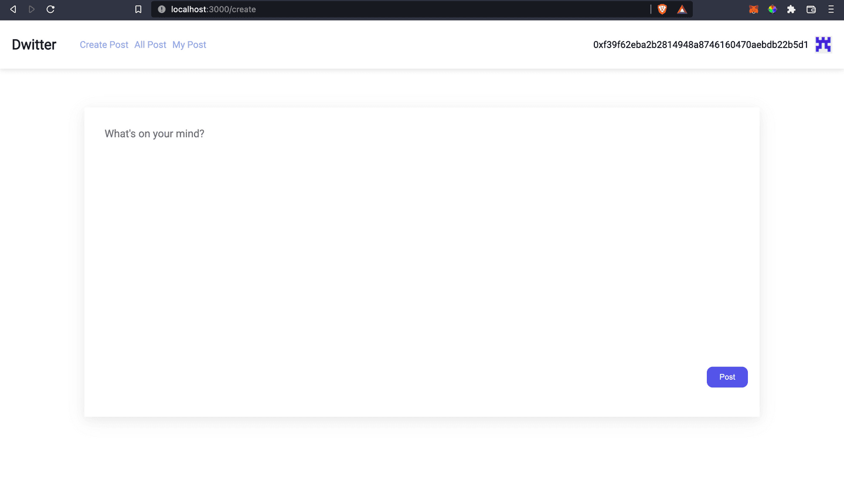Open the Create Post page
This screenshot has height=504, width=844.
[104, 45]
